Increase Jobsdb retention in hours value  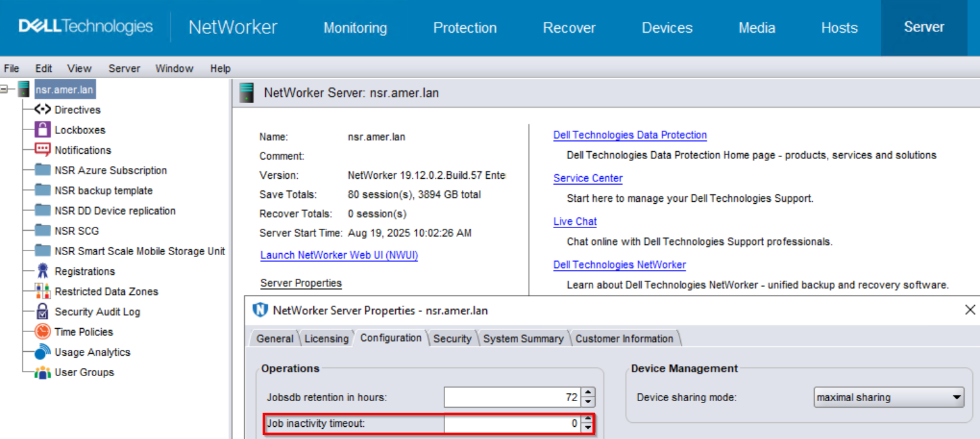coord(588,392)
